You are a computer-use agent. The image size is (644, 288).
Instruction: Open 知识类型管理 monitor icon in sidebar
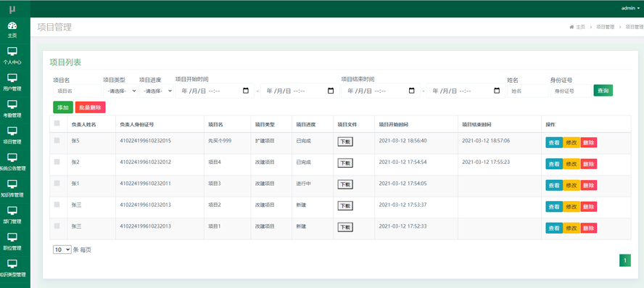12,264
